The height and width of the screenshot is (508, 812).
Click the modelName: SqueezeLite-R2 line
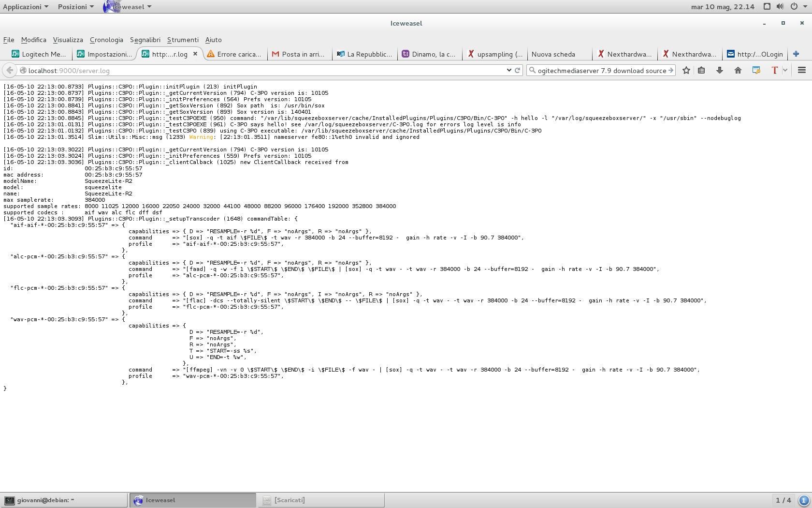68,181
